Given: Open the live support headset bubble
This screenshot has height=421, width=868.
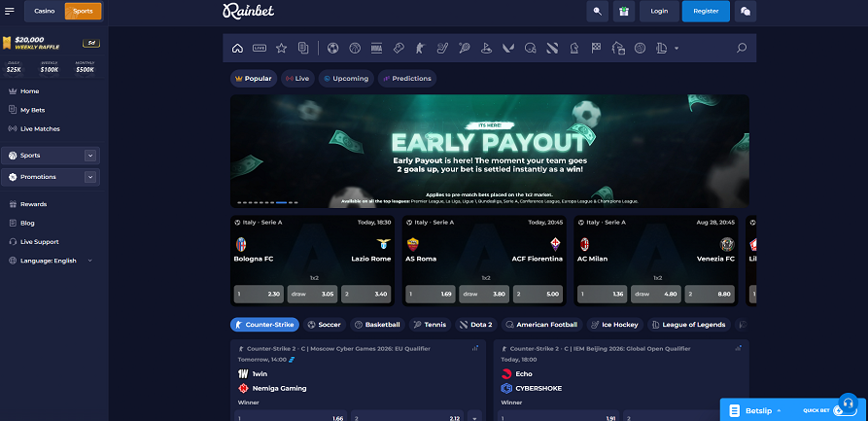Looking at the screenshot, I should tap(848, 403).
